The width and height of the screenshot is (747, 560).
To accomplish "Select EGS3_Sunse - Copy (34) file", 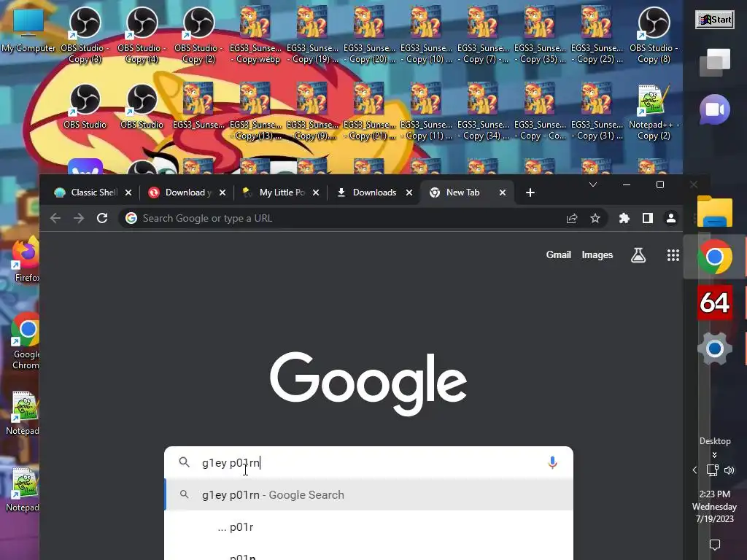I will (x=483, y=112).
